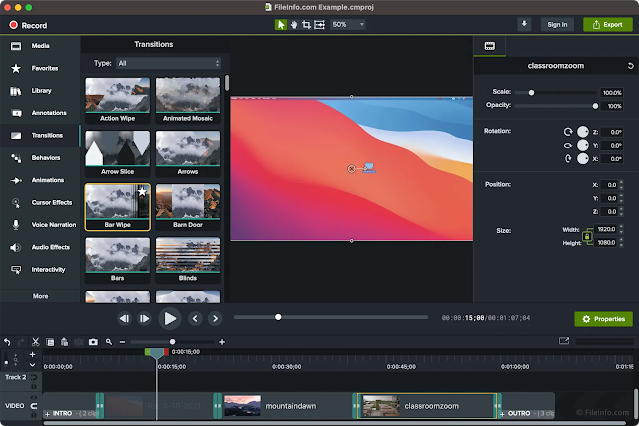This screenshot has height=426, width=639.
Task: Jump to previous media with left chevron
Action: tap(195, 318)
